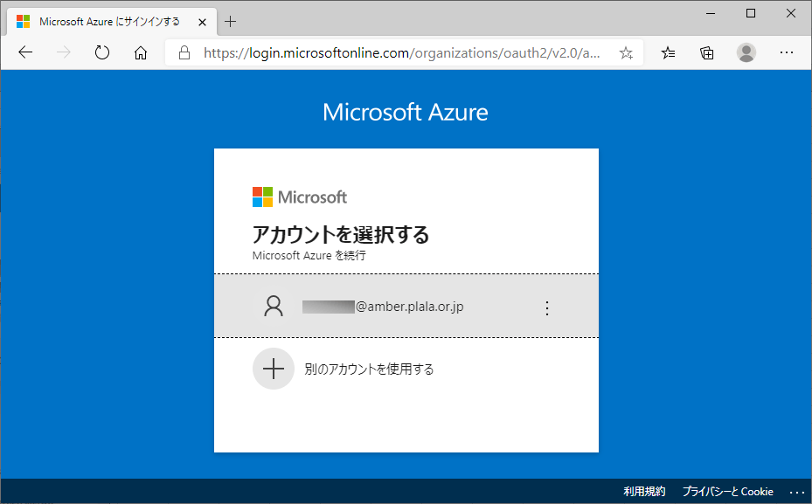
Task: Click the browser back arrow button
Action: 25,52
